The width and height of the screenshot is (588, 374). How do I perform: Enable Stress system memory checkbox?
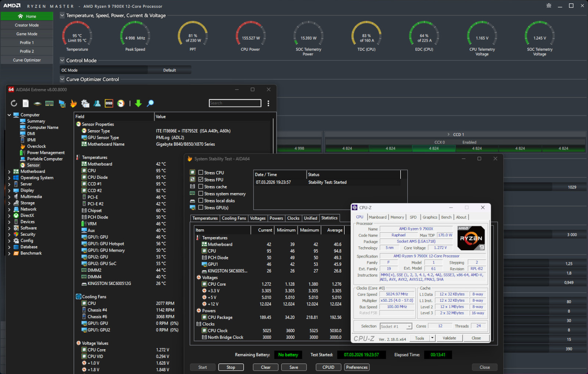click(x=201, y=193)
